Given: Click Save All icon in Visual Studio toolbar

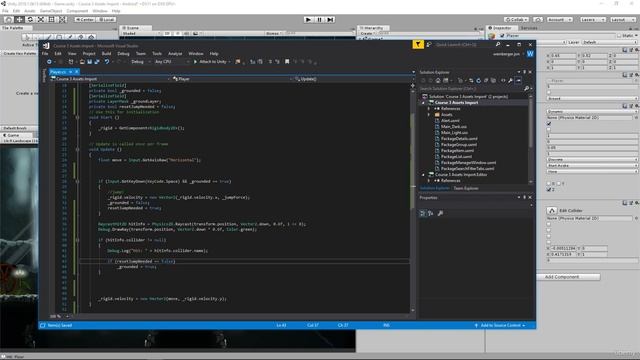Looking at the screenshot, I should pos(97,62).
